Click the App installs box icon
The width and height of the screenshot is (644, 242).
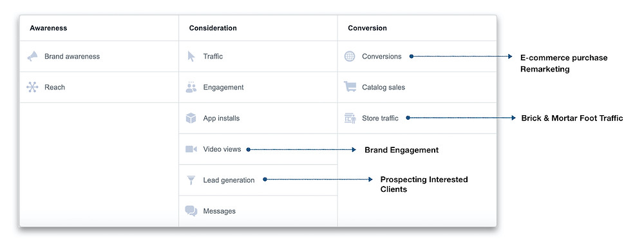(x=191, y=118)
